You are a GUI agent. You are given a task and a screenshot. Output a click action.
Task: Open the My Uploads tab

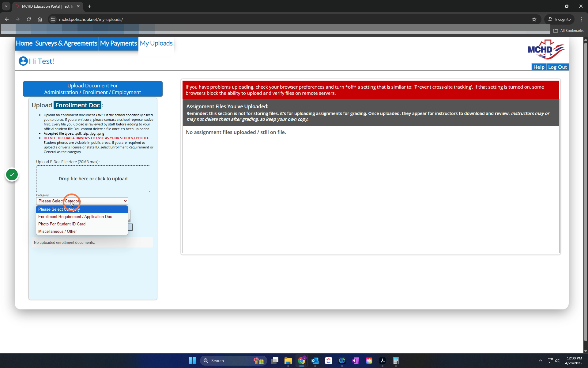pyautogui.click(x=156, y=43)
